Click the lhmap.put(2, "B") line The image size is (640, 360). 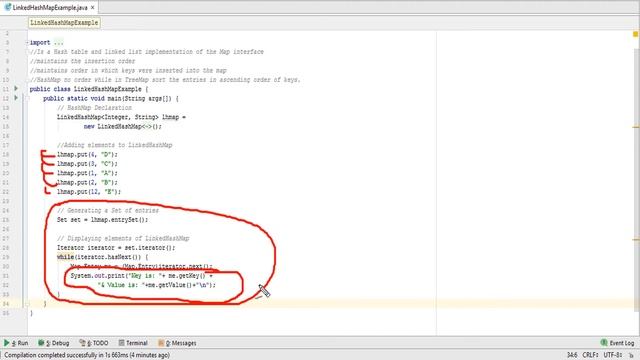[x=87, y=182]
